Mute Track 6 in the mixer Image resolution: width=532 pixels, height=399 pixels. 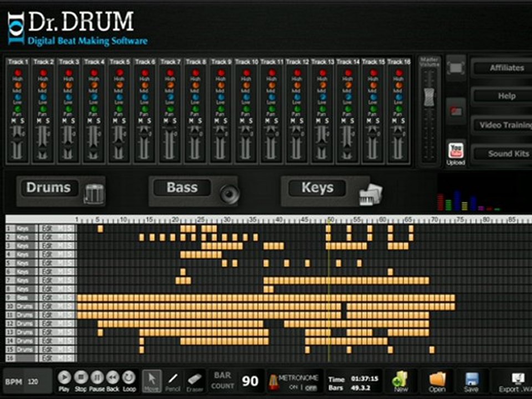coord(141,121)
